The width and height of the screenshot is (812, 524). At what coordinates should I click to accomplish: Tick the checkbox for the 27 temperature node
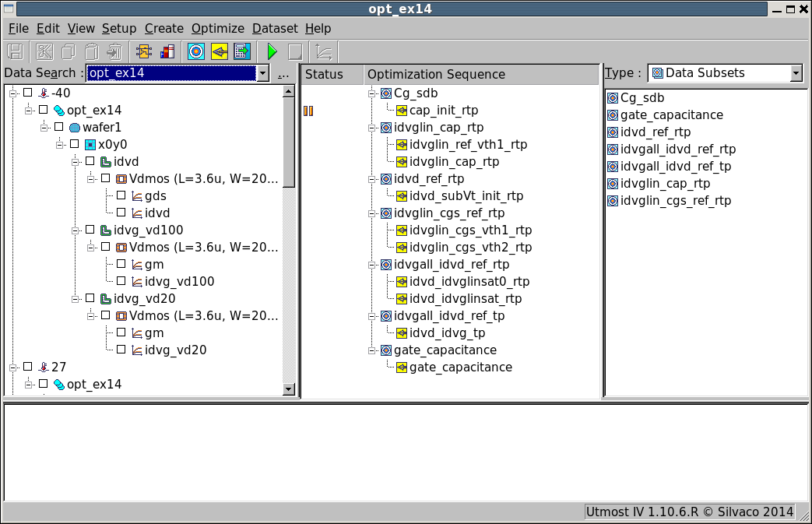click(28, 367)
